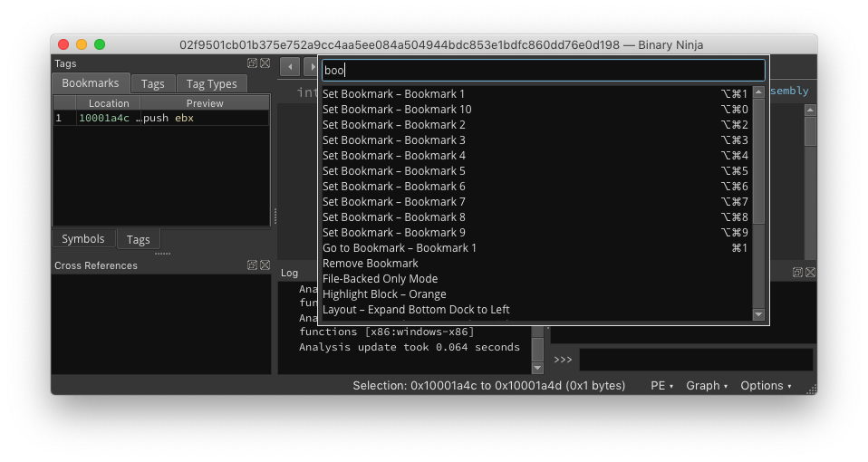The image size is (868, 462).
Task: Choose 'Set Bookmark – Bookmark 2' command
Action: (394, 125)
